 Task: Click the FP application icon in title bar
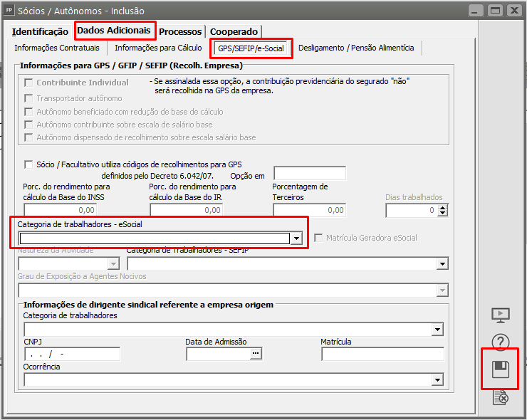(x=9, y=11)
